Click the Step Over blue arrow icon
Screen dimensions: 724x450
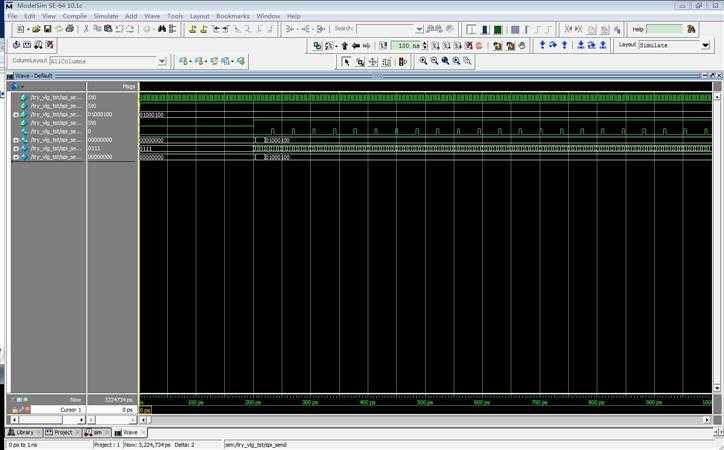pyautogui.click(x=553, y=45)
